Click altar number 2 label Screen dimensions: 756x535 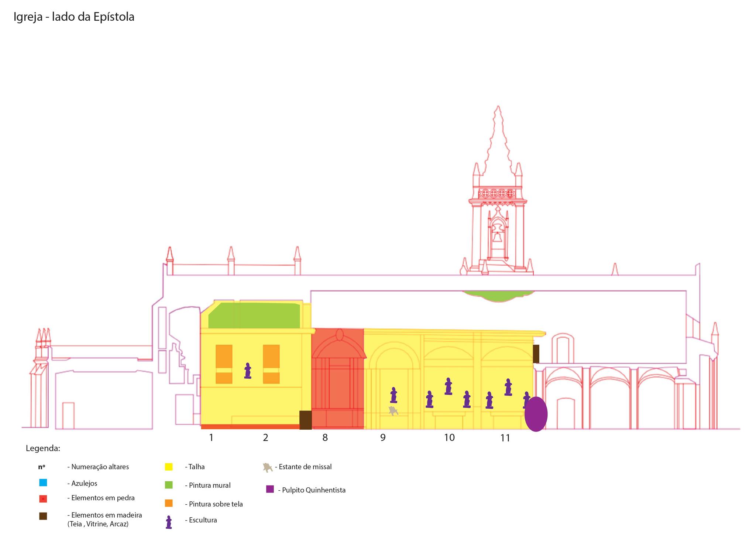[265, 438]
